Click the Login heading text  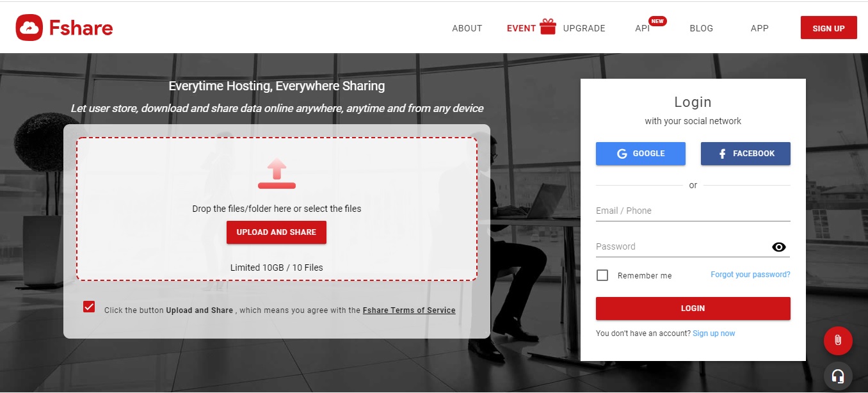point(693,102)
